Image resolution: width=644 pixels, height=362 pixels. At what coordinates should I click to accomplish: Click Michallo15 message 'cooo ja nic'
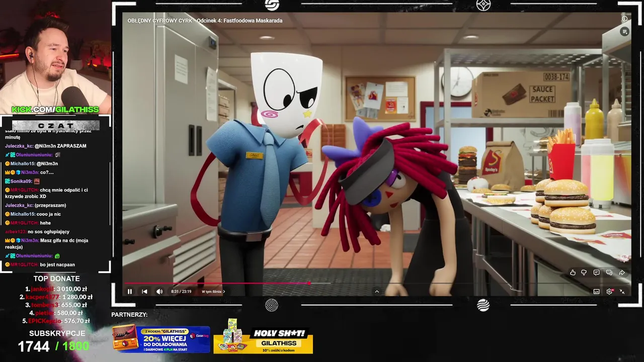point(50,214)
